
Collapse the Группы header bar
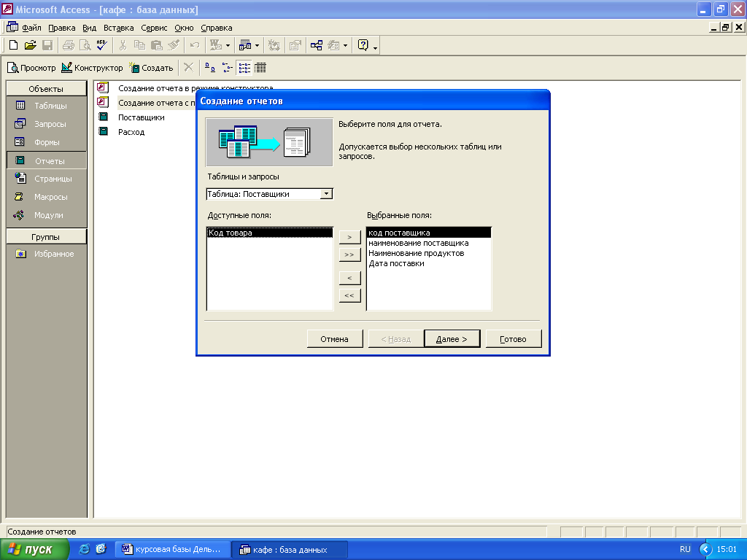click(46, 237)
